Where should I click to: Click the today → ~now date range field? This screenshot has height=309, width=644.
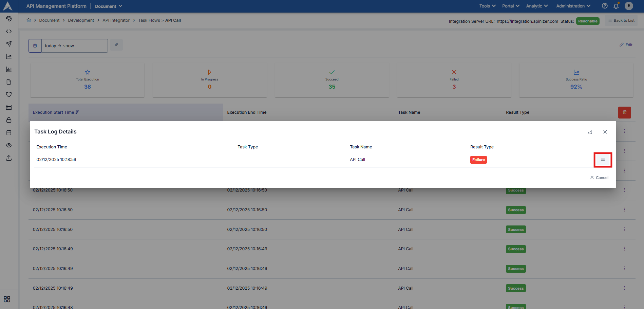pos(74,46)
